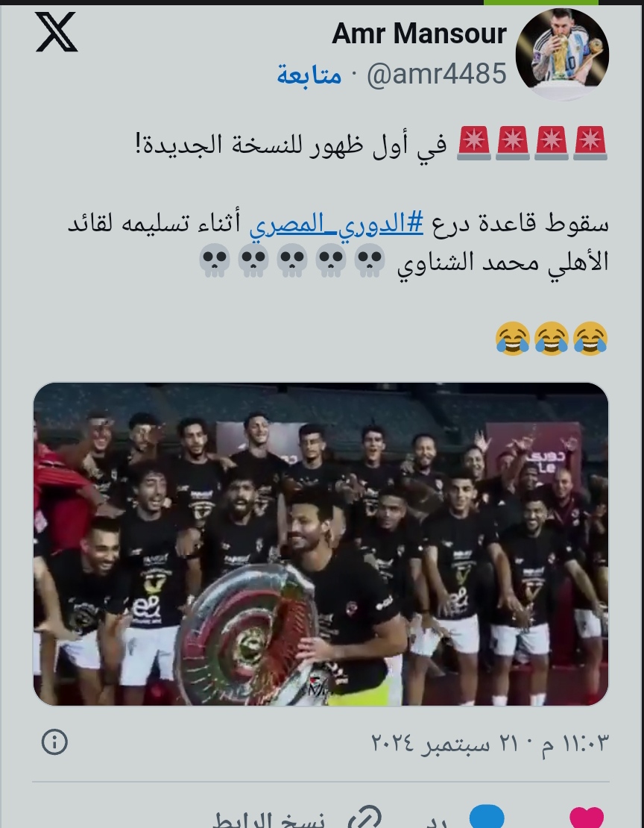
Task: Open the tweet info circle icon
Action: pyautogui.click(x=54, y=742)
